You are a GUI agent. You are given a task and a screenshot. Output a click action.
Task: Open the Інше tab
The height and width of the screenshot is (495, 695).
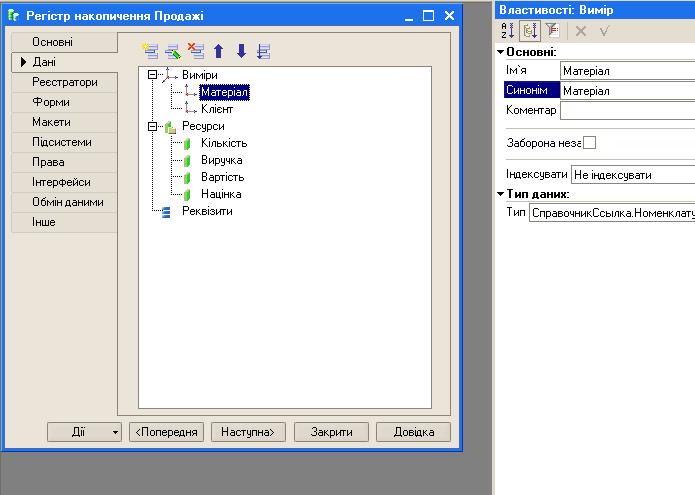[65, 222]
